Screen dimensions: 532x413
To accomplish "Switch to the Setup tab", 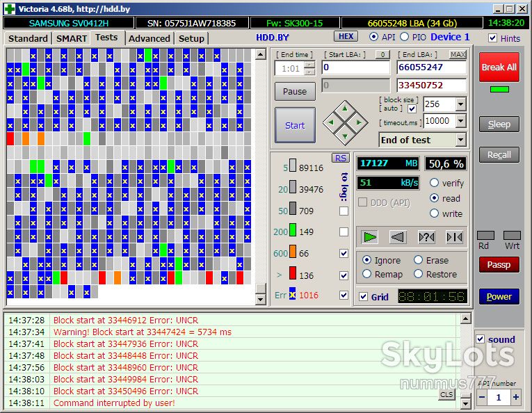I will (x=191, y=38).
